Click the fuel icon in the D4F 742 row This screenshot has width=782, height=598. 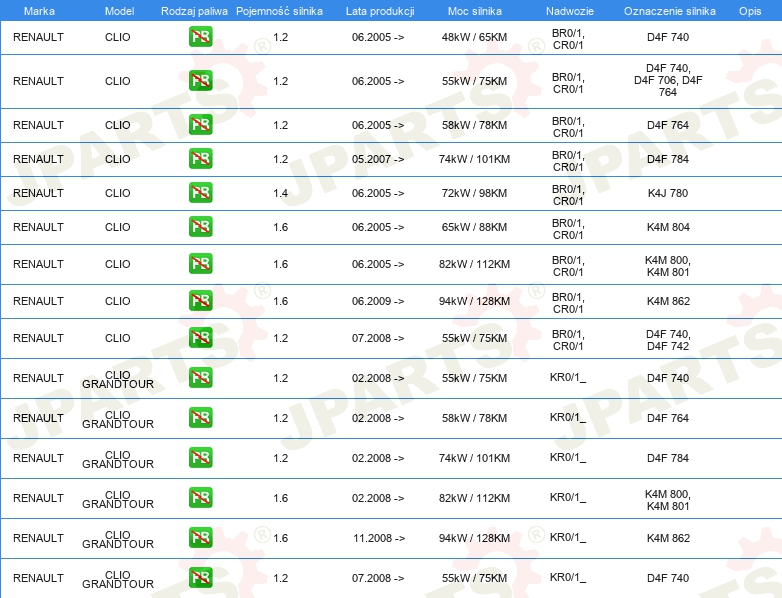200,338
